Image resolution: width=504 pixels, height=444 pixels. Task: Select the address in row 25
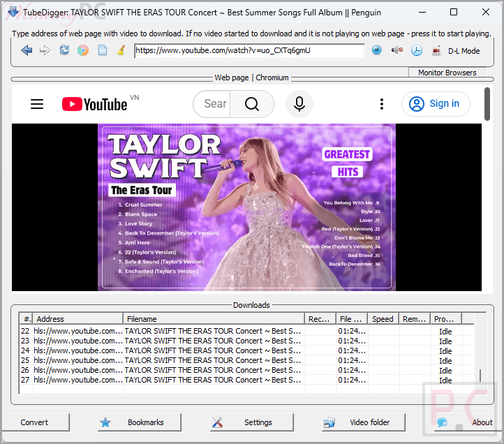(x=78, y=360)
